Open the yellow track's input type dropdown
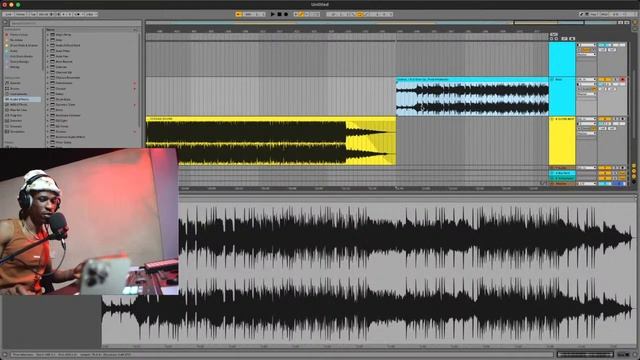 [587, 119]
